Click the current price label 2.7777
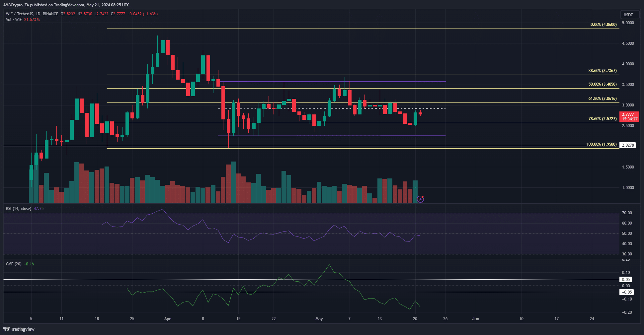This screenshot has height=335, width=644. 629,116
